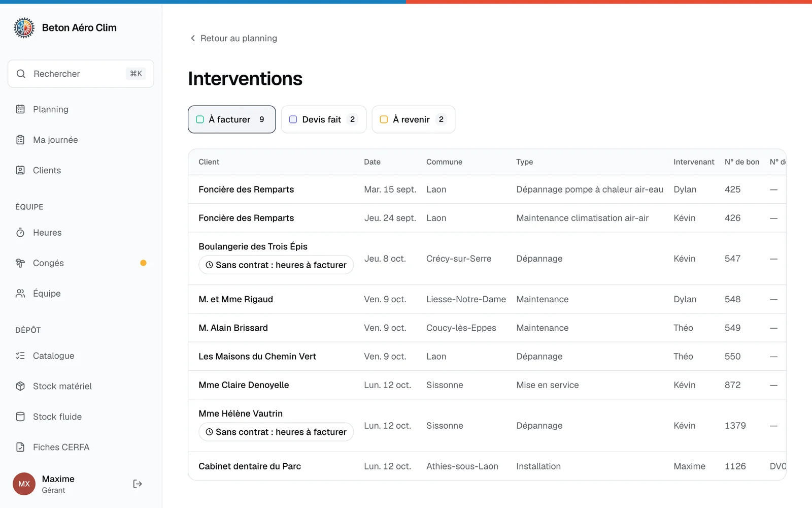Open Heures via its stopwatch icon
The width and height of the screenshot is (812, 508).
pos(20,233)
